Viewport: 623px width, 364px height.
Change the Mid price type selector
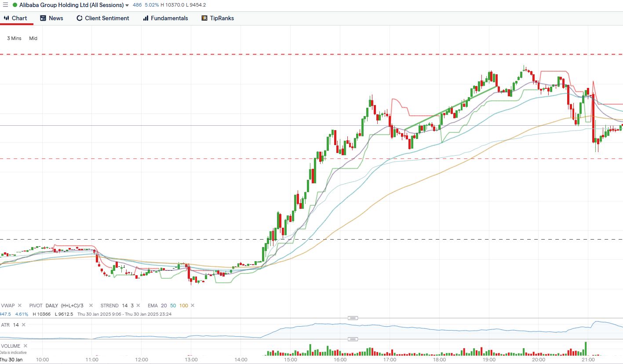click(x=33, y=38)
